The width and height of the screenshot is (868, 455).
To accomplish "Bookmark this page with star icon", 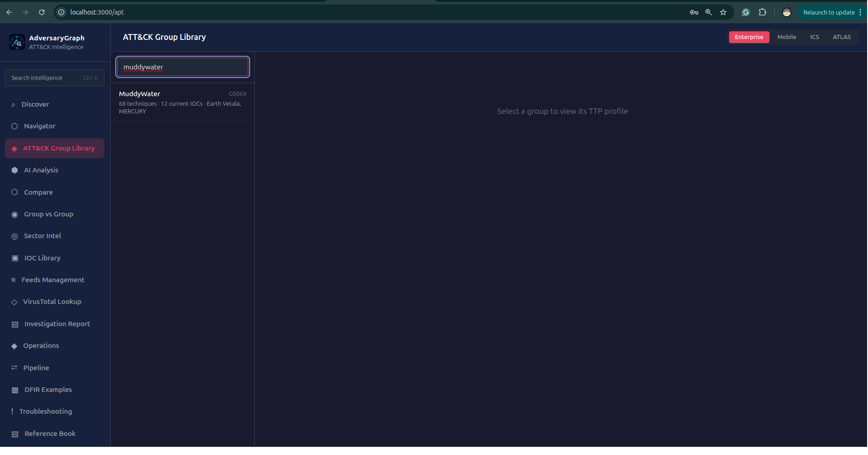I will click(x=723, y=12).
